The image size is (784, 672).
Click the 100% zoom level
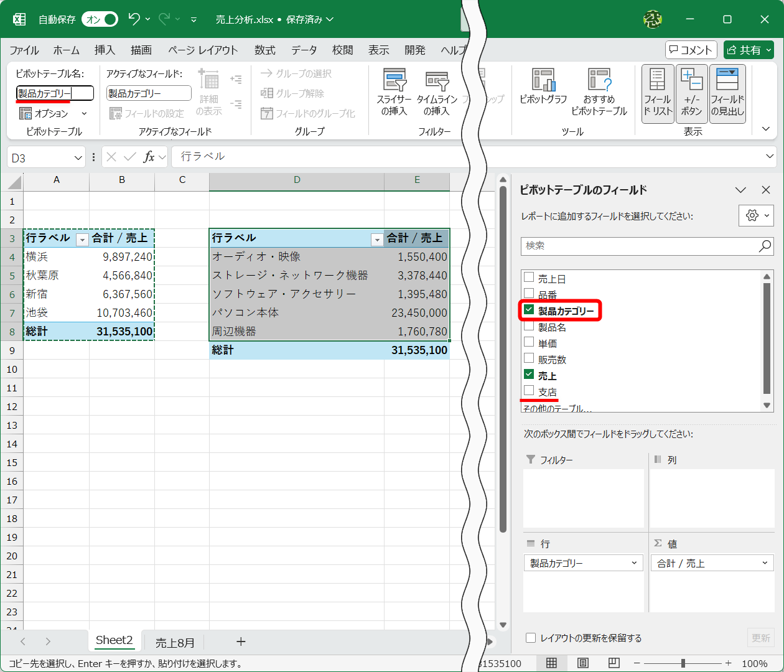(755, 664)
